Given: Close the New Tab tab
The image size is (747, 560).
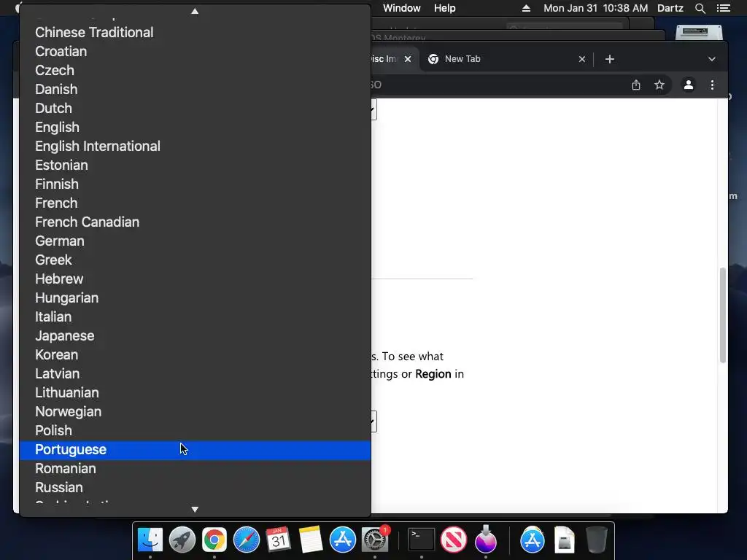Looking at the screenshot, I should (581, 59).
